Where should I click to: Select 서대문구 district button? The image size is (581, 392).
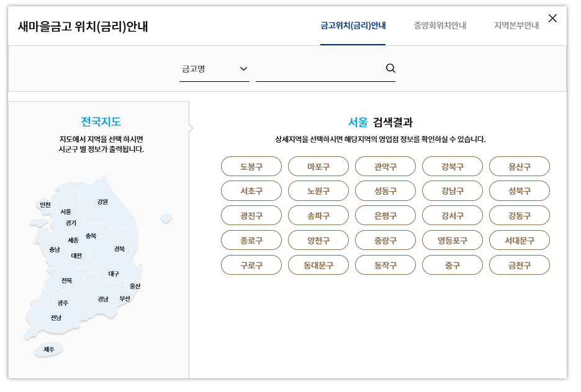[520, 240]
